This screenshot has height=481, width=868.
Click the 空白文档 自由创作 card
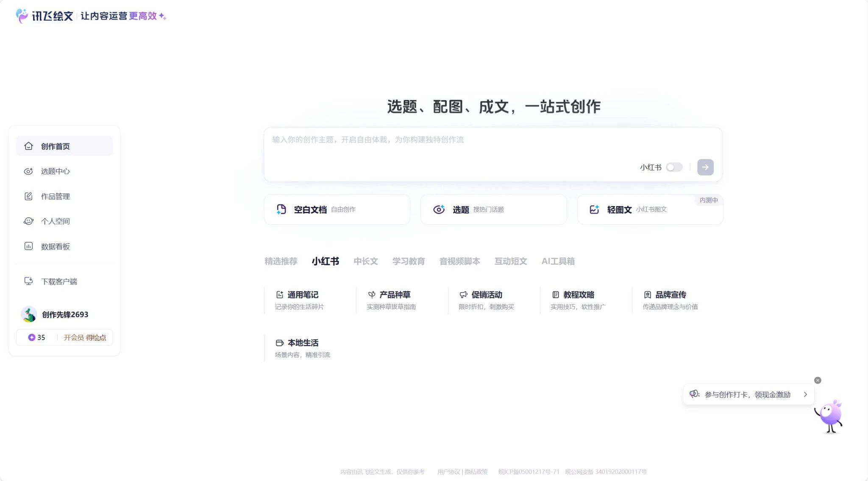337,210
